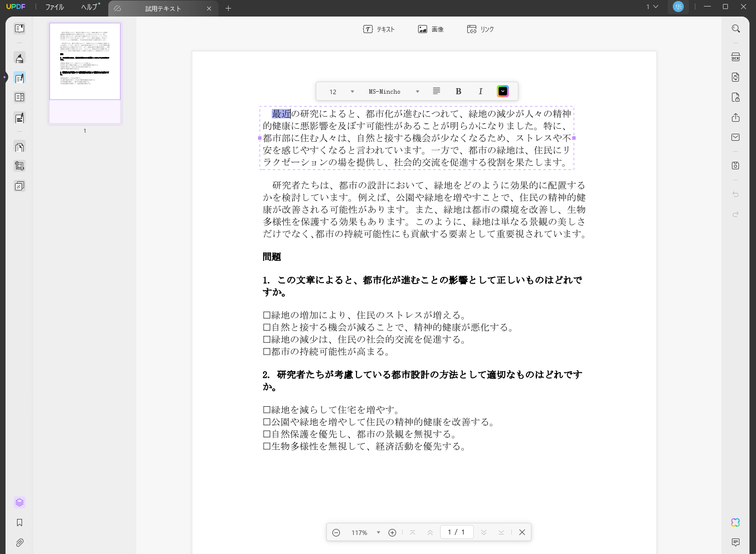Go to the last page arrow
The height and width of the screenshot is (554, 756).
pos(501,532)
